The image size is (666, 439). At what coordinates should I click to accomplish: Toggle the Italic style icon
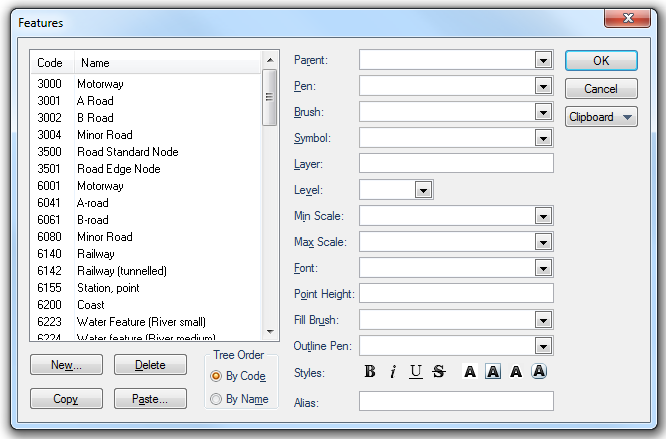click(x=393, y=372)
